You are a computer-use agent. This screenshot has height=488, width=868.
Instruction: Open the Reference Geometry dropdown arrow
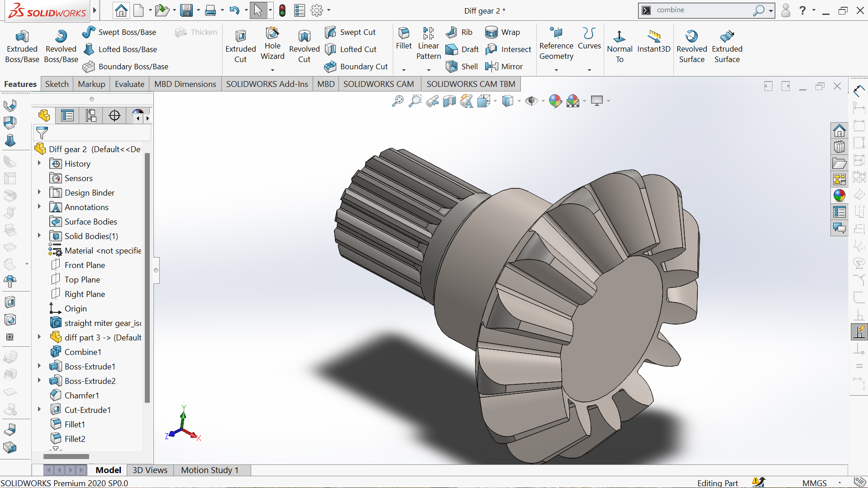pos(556,70)
